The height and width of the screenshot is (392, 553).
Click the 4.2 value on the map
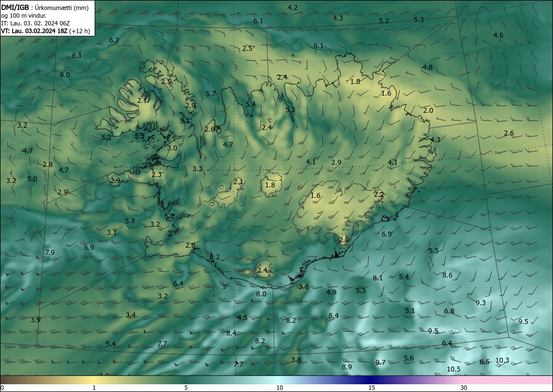coord(293,7)
